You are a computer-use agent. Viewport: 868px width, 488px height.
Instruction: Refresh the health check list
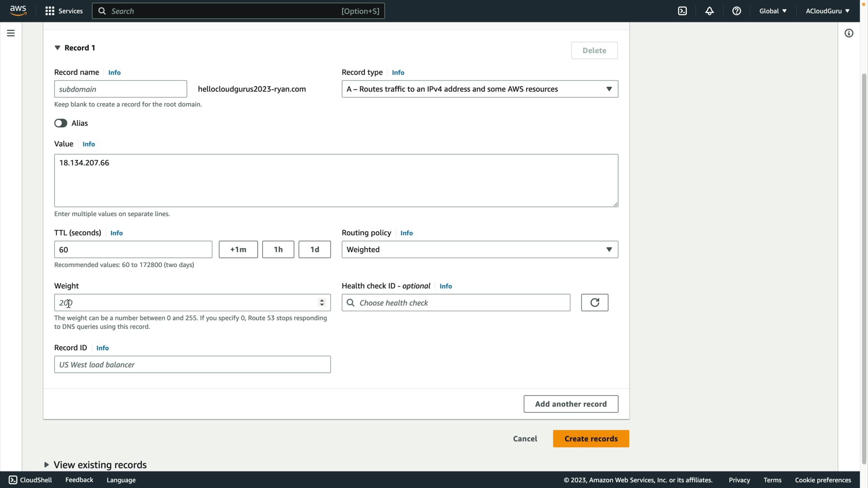click(594, 303)
